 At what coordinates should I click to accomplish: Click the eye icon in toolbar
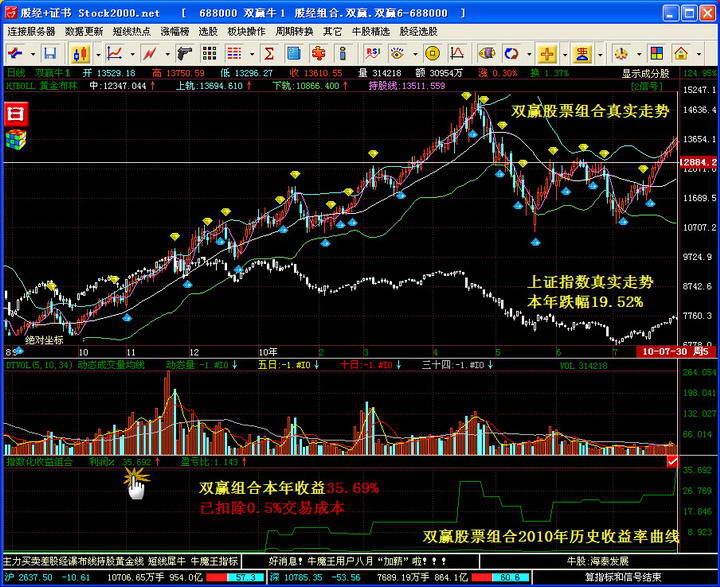click(397, 53)
